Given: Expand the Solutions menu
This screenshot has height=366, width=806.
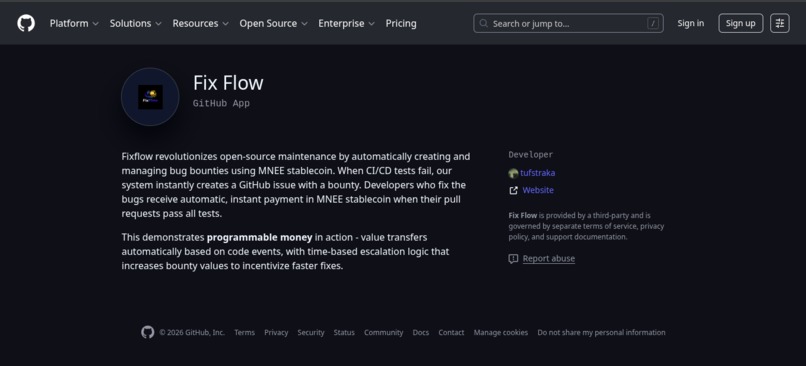Looking at the screenshot, I should coord(136,23).
